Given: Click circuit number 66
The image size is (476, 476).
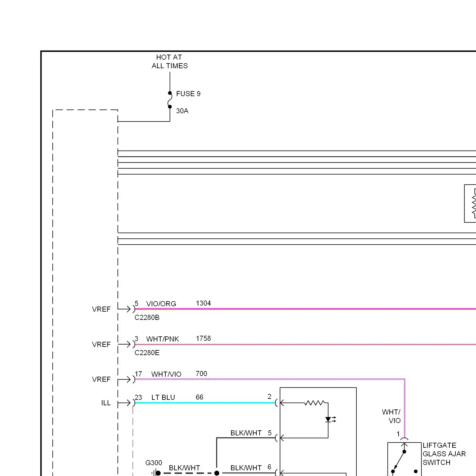Looking at the screenshot, I should click(x=199, y=397).
